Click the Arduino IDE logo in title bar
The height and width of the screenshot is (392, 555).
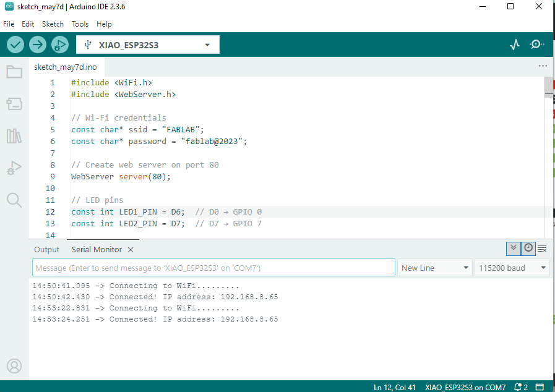click(x=9, y=6)
